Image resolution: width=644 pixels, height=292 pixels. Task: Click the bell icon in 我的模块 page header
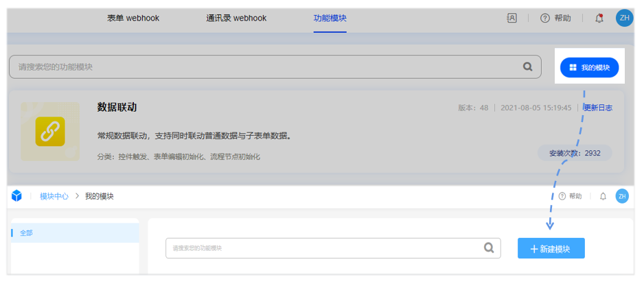603,196
